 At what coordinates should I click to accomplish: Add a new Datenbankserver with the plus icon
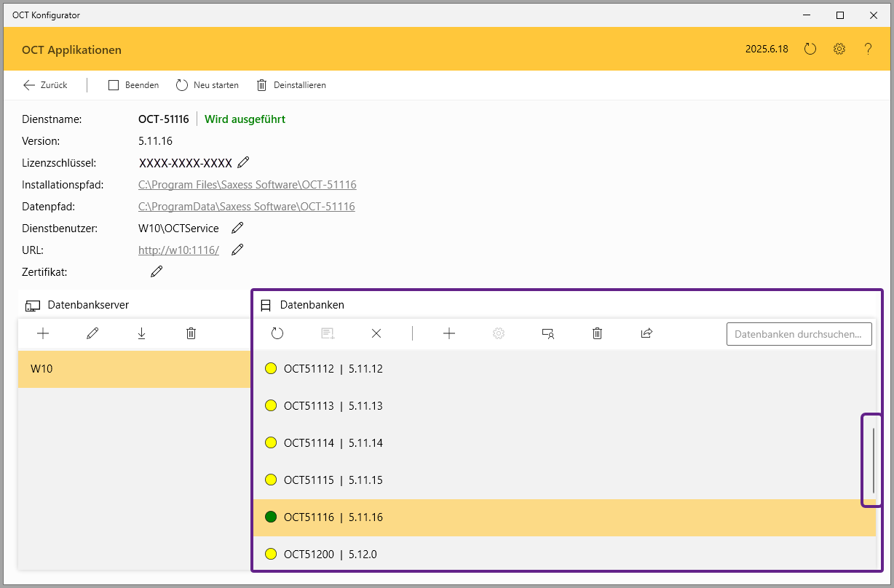tap(43, 333)
